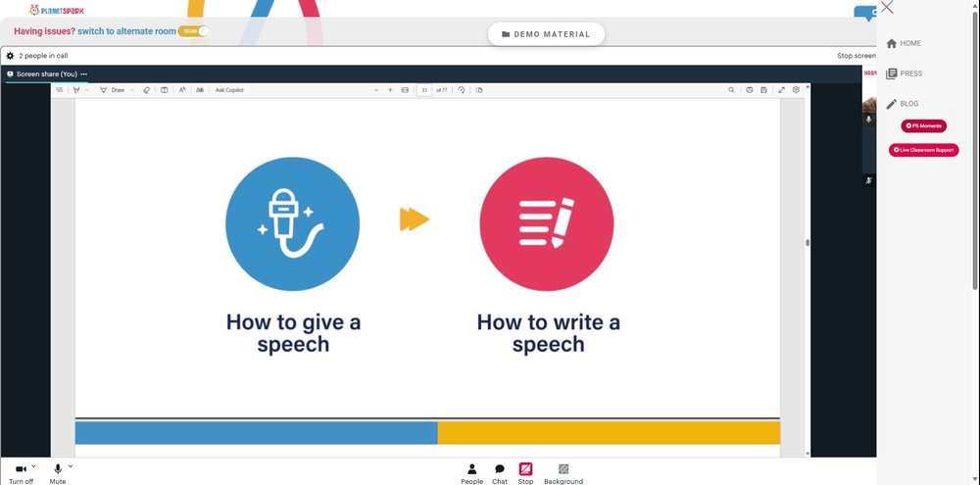Open the DEMO MATERIAL button
The image size is (980, 485).
(546, 34)
